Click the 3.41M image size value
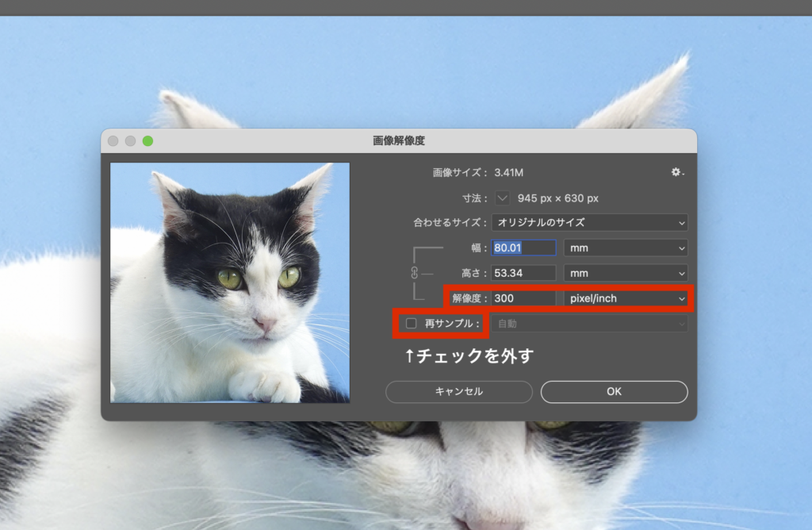Screen dimensions: 812x530 (508, 172)
